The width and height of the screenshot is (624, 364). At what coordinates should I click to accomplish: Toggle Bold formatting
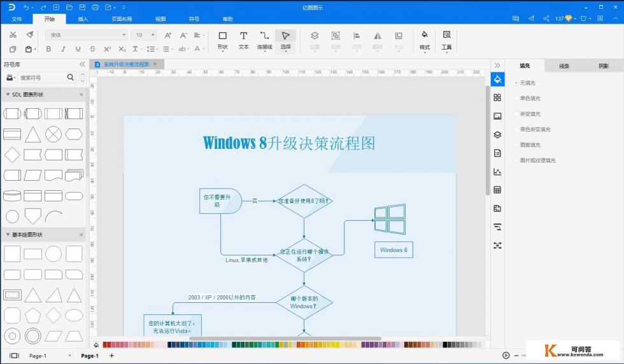click(48, 48)
